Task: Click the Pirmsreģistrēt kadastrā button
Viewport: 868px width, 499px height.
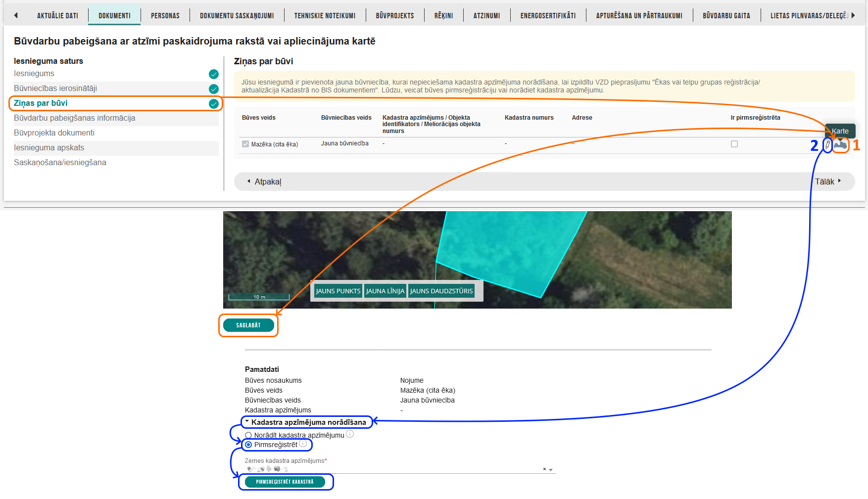Action: point(285,482)
